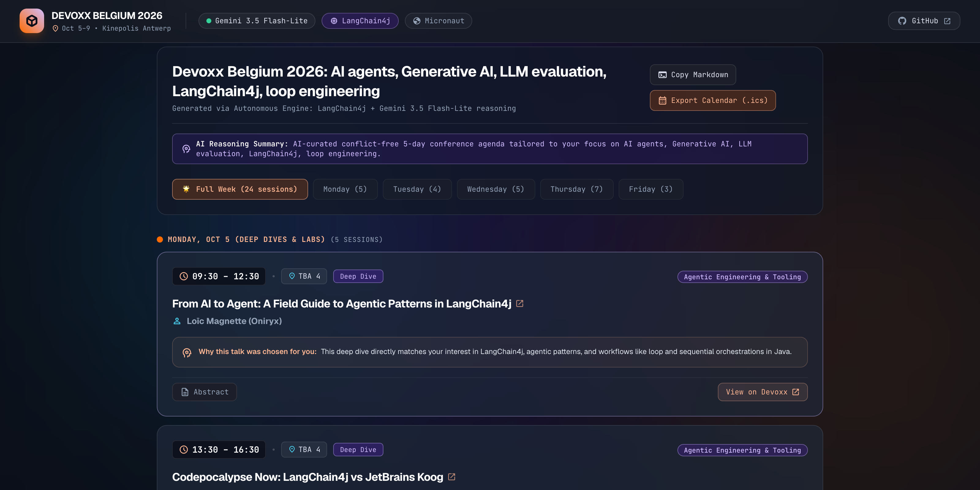Open external link icon after Agentic Patterns title
Screen dimensions: 980x490
(x=520, y=303)
